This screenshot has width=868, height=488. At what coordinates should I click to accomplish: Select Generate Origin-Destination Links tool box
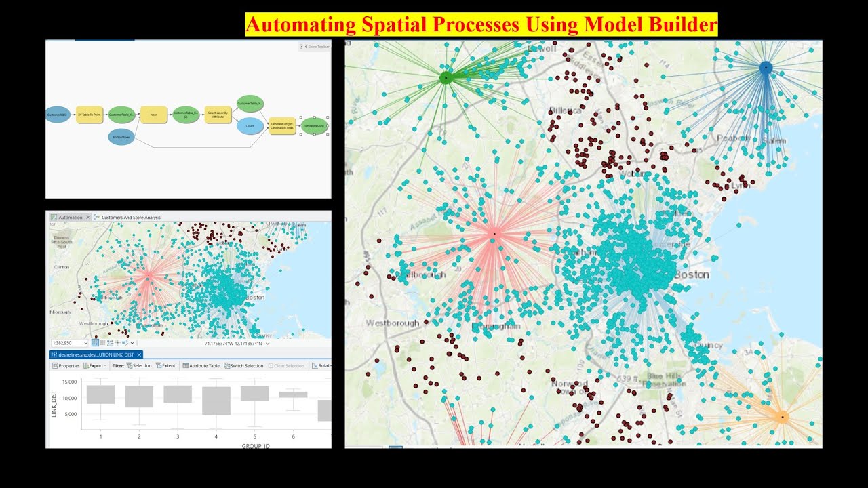(x=282, y=125)
